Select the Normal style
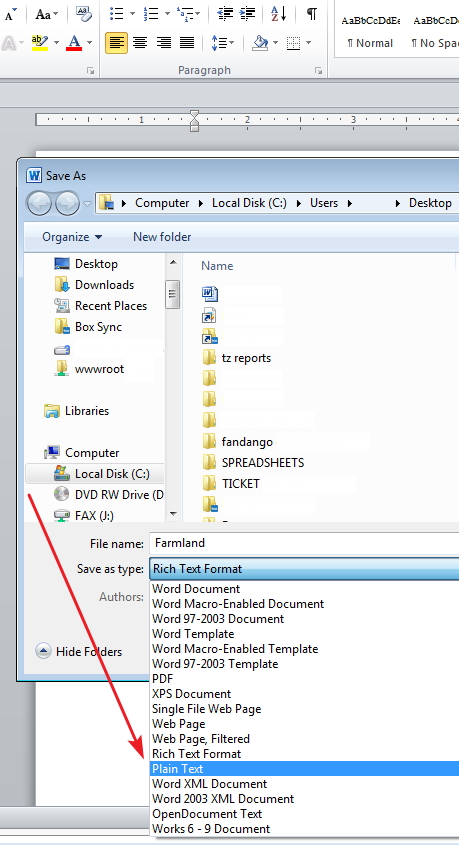 (x=370, y=32)
